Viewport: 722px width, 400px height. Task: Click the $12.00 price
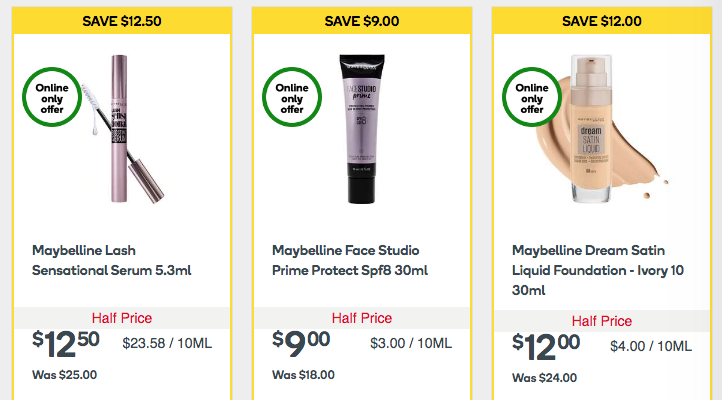click(546, 345)
